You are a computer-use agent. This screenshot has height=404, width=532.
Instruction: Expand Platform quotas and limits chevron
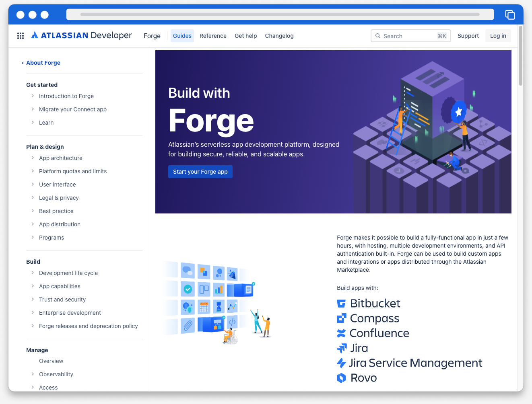[x=33, y=171]
